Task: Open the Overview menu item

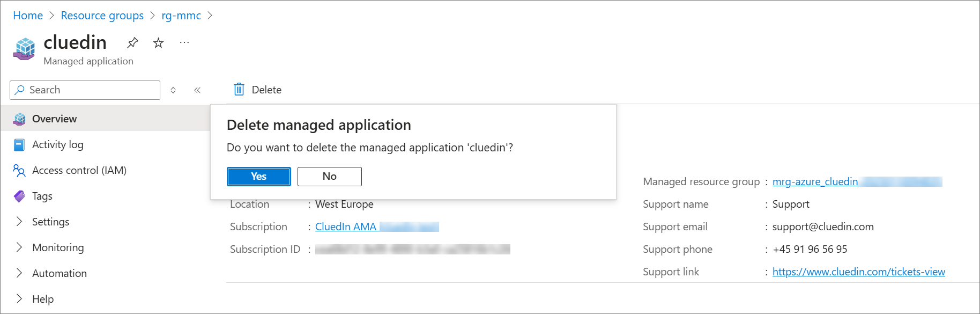Action: click(x=105, y=119)
